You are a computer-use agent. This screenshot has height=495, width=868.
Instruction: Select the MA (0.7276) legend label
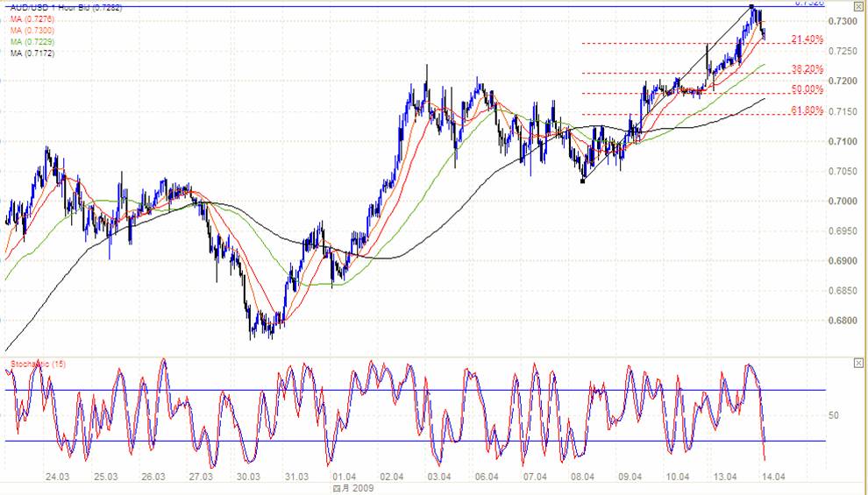32,19
